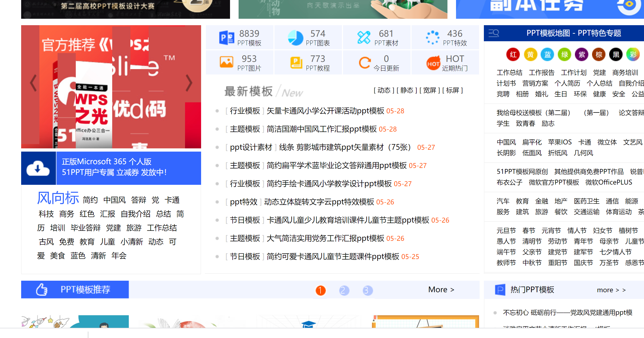Expand More recommended templates
Viewport: 644px width, 338px height.
point(441,290)
